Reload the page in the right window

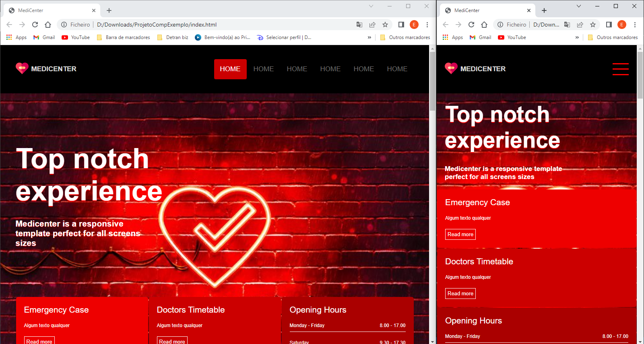pyautogui.click(x=471, y=25)
